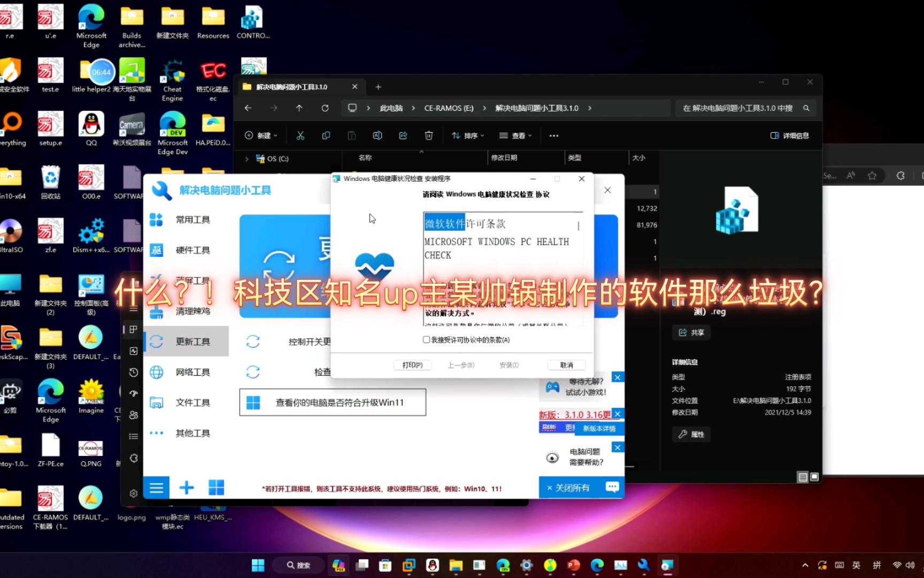Open File Explorer from the taskbar

coord(456,565)
